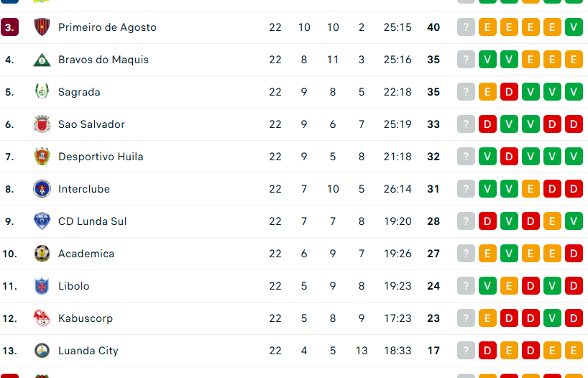Viewport: 588px width, 378px height.
Task: Click the Interclube star logo
Action: pyautogui.click(x=42, y=189)
